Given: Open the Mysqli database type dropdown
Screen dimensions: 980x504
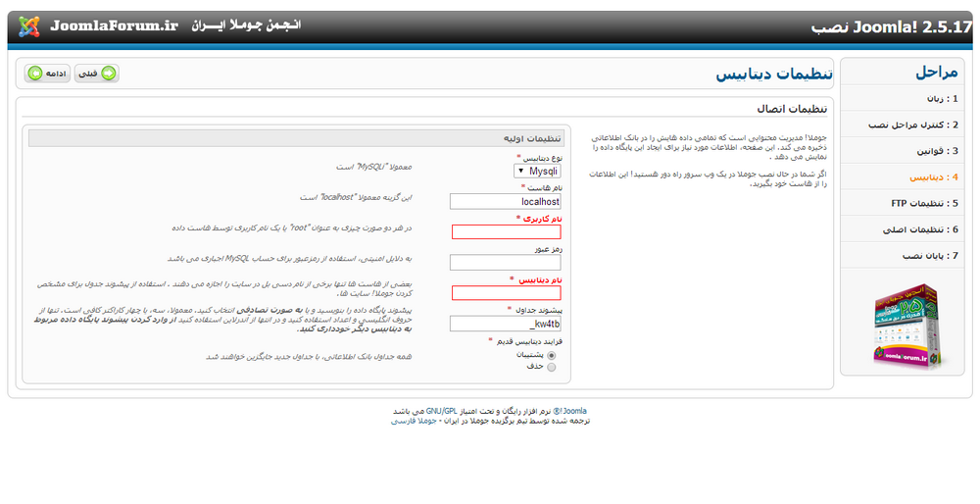Looking at the screenshot, I should [x=537, y=172].
